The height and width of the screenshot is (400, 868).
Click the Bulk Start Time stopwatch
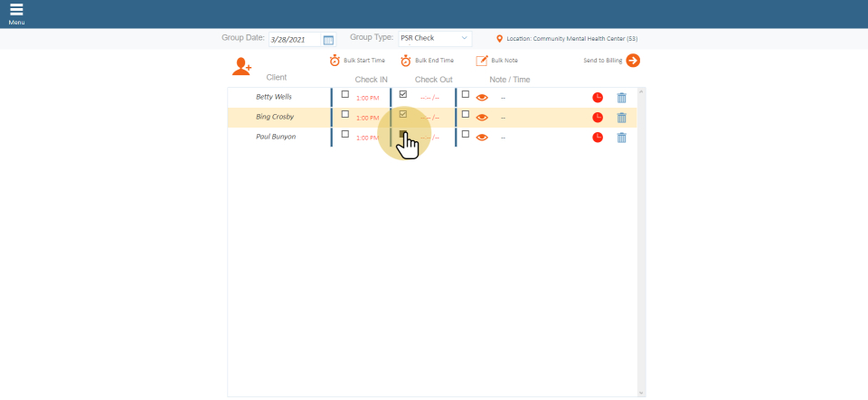point(335,61)
